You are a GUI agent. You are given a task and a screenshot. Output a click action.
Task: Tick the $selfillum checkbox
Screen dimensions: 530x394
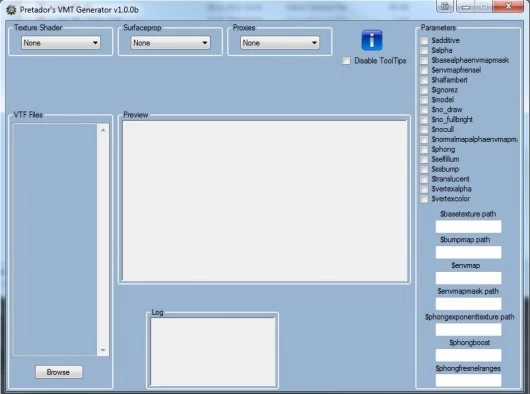[x=424, y=159]
